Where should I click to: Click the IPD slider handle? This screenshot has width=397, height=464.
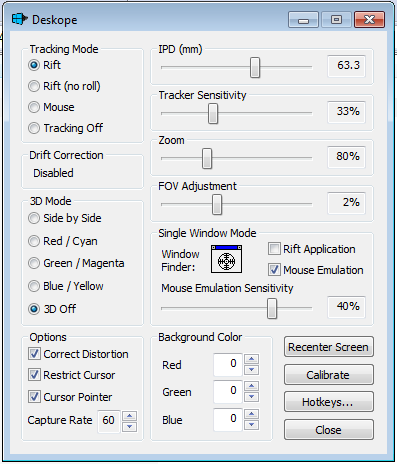click(255, 67)
